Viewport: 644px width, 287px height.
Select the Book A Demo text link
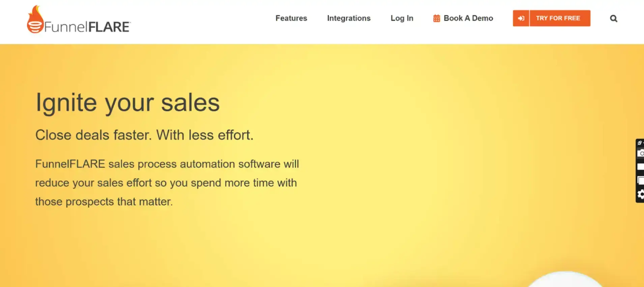point(468,18)
